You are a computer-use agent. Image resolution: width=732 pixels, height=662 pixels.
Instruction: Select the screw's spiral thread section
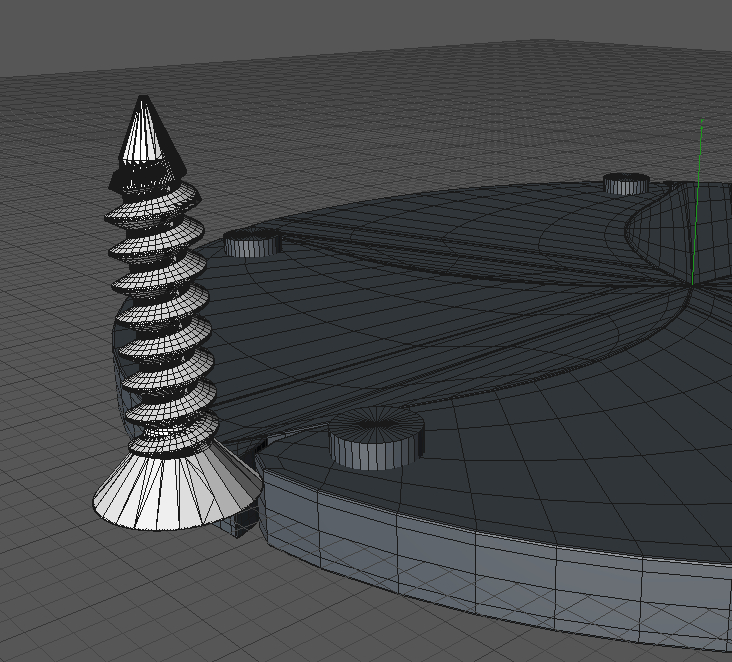[x=161, y=315]
